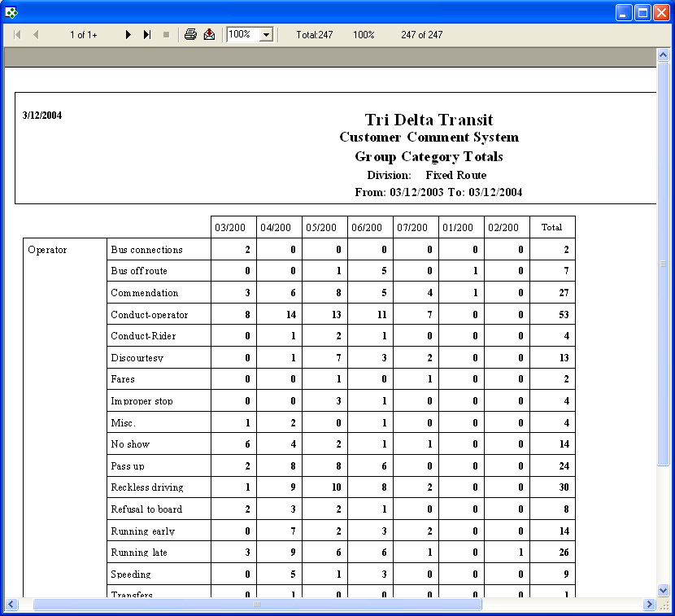This screenshot has width=675, height=616.
Task: Click the stop loading button
Action: [166, 35]
